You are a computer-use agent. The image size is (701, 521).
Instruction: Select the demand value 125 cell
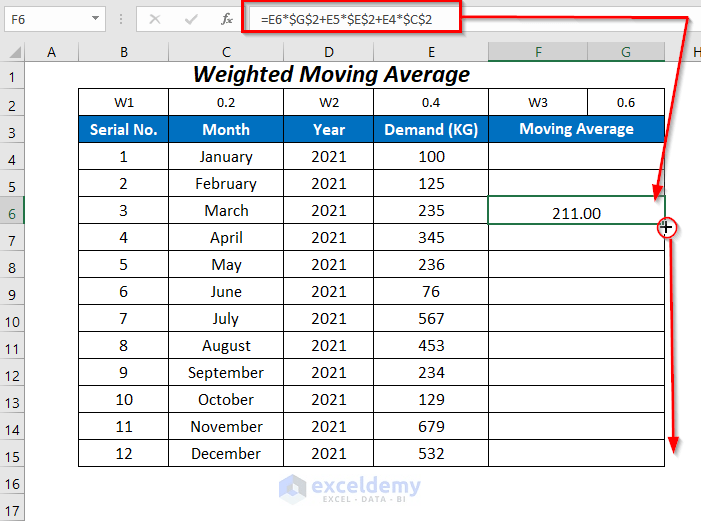431,183
